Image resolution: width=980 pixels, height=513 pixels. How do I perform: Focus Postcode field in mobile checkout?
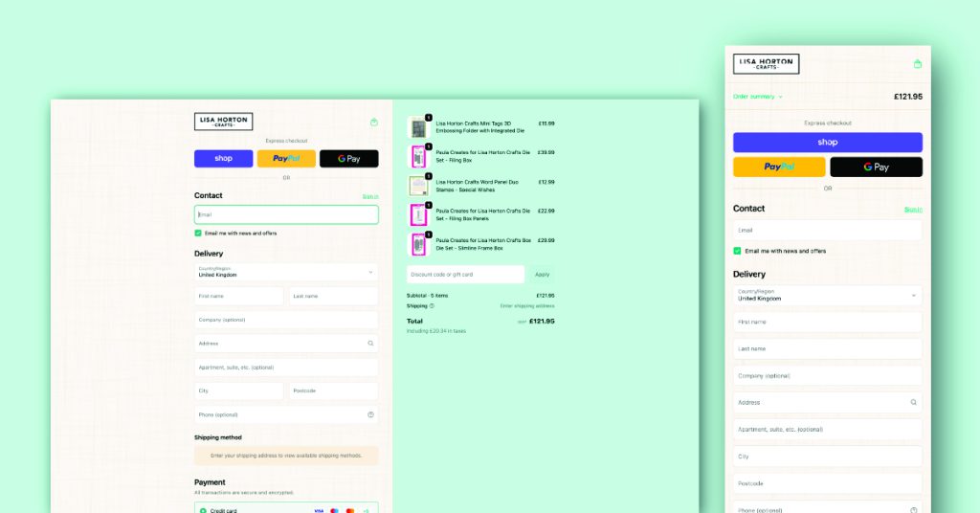pos(828,483)
